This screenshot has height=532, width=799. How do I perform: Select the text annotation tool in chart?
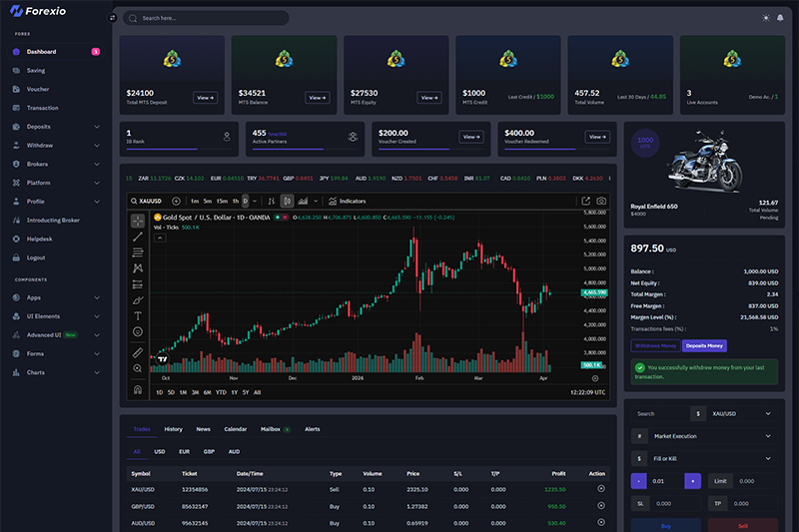(138, 315)
